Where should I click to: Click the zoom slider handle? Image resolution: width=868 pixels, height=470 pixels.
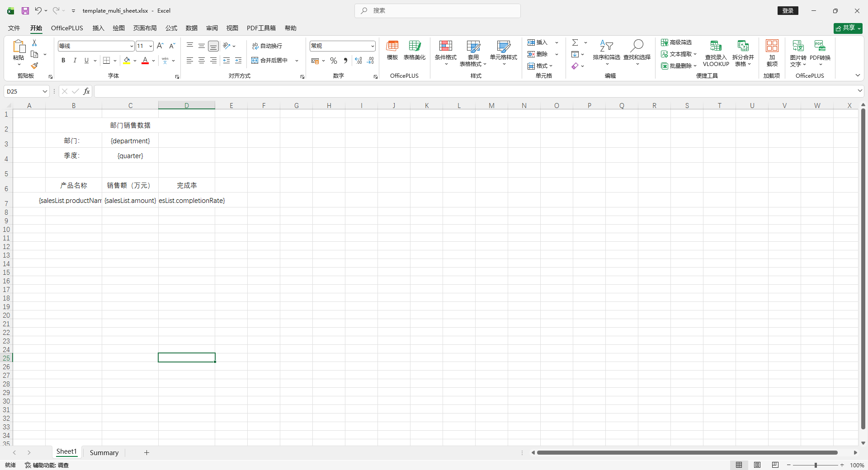pos(816,465)
